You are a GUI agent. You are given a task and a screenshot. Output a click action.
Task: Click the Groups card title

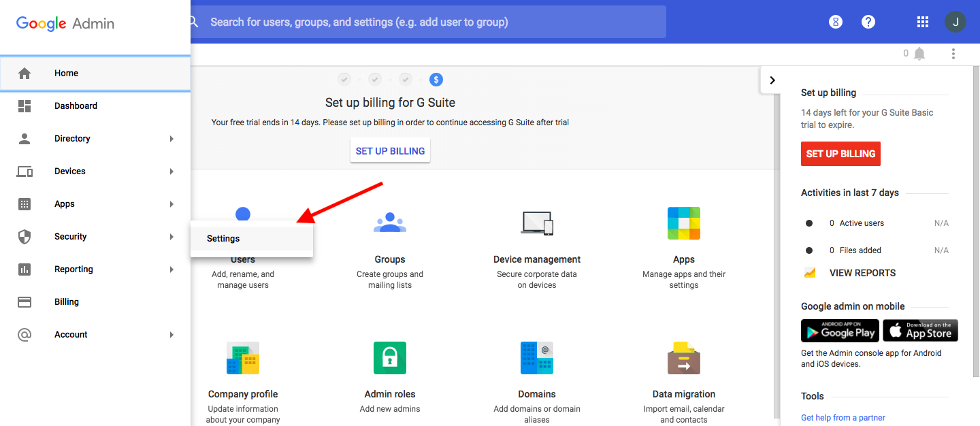click(x=390, y=259)
